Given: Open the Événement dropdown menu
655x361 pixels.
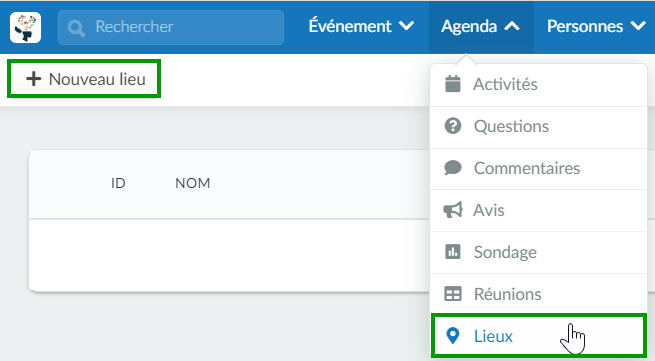Looking at the screenshot, I should [x=361, y=26].
